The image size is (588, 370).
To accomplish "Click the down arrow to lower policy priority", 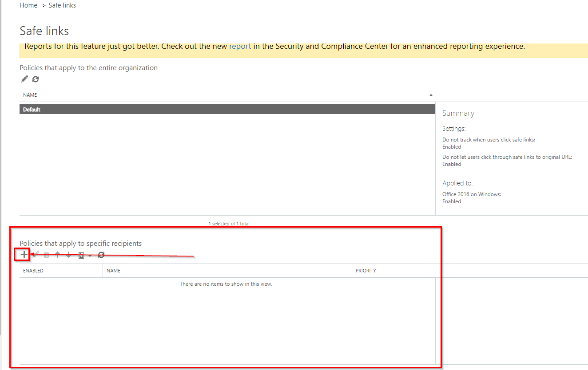I will 68,255.
